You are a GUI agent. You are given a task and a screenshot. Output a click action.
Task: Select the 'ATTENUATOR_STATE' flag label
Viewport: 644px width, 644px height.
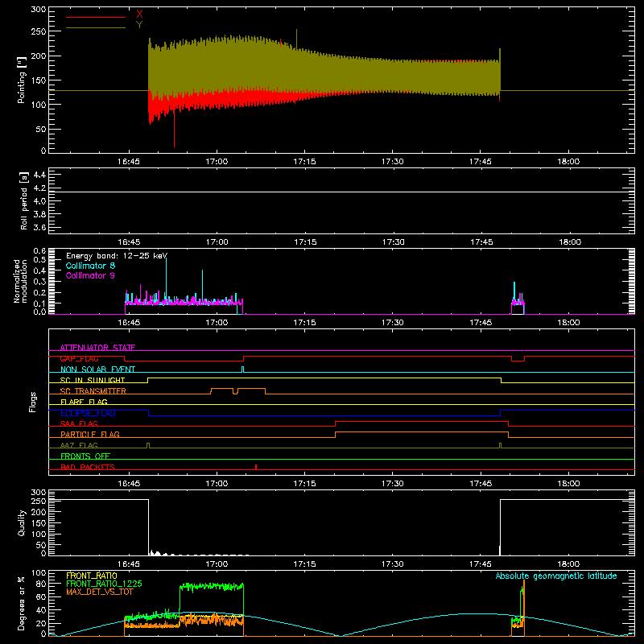click(97, 348)
